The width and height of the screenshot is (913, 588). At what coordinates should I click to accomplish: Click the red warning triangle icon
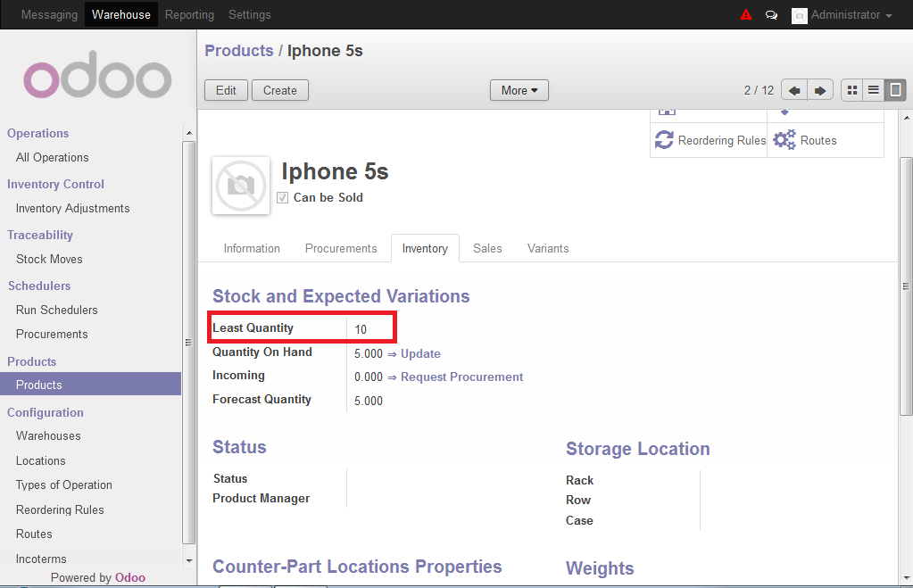pos(746,14)
